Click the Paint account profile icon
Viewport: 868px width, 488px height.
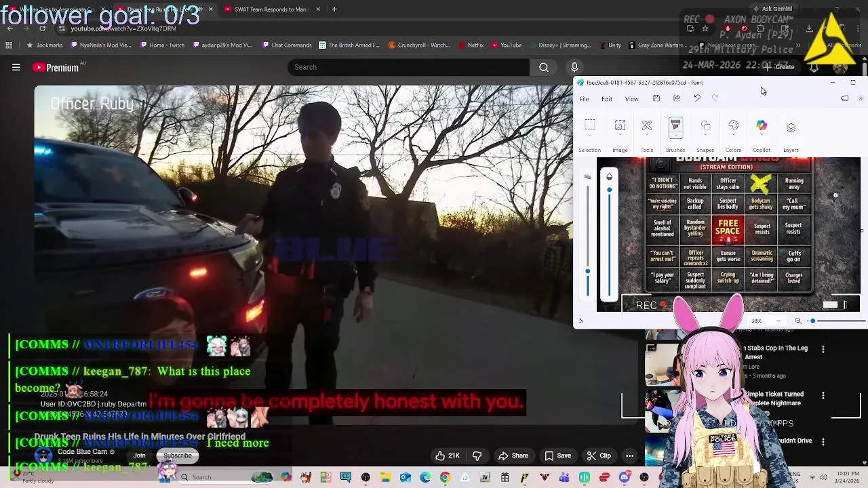click(x=861, y=98)
